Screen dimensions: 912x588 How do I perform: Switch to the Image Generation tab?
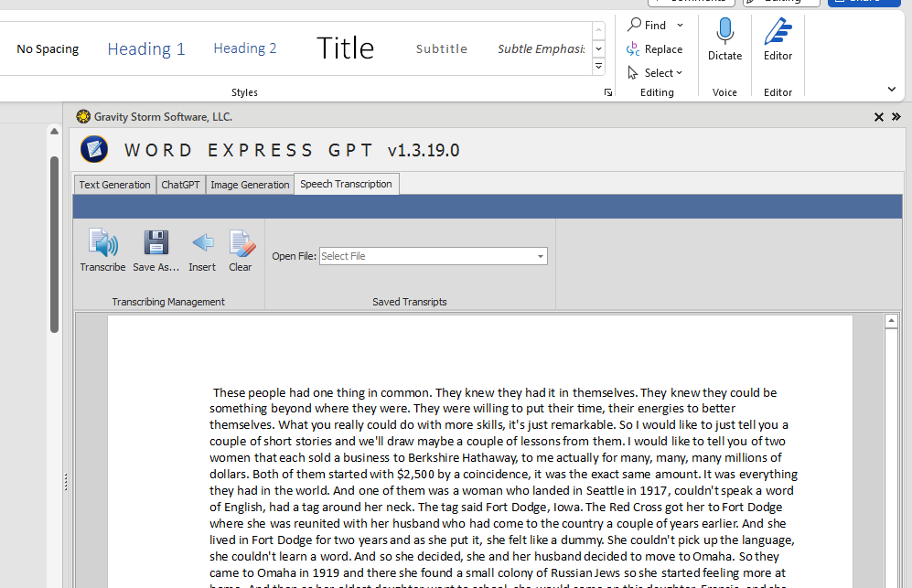pyautogui.click(x=250, y=185)
